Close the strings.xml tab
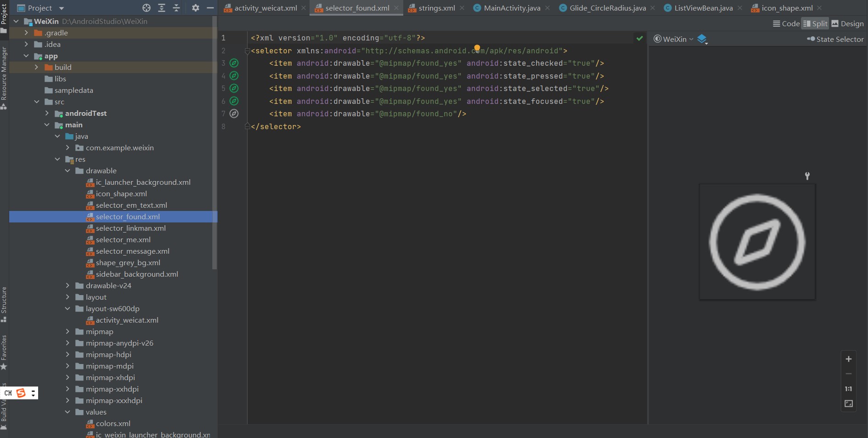 coord(462,8)
